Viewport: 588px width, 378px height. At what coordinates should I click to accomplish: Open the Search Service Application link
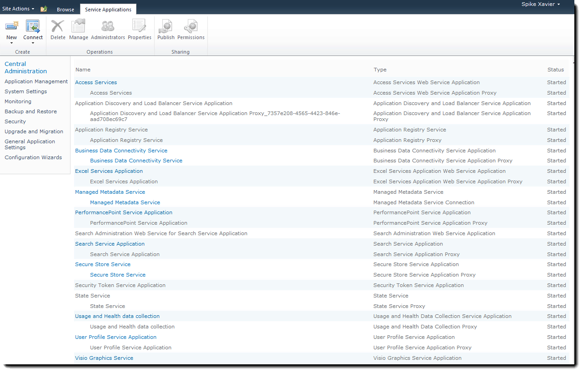pos(110,244)
